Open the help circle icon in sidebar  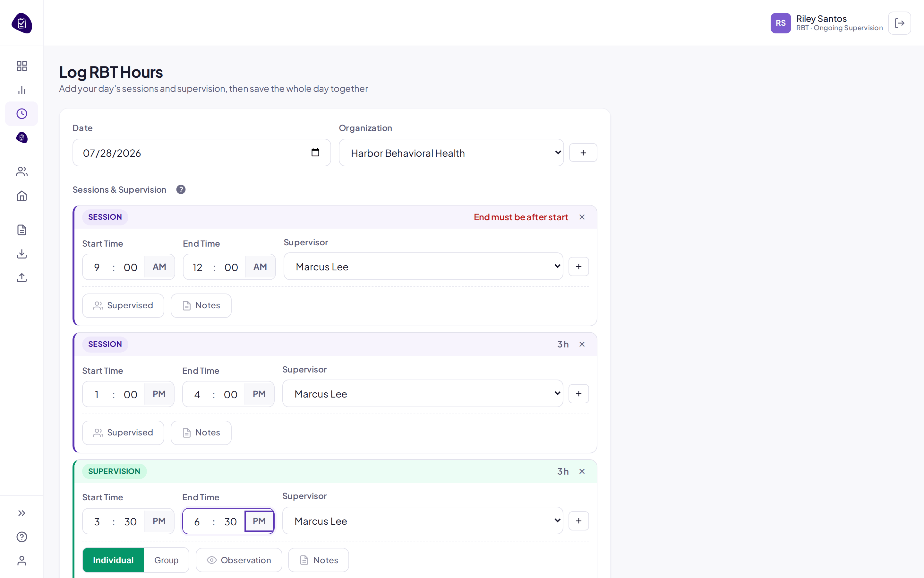click(x=22, y=537)
